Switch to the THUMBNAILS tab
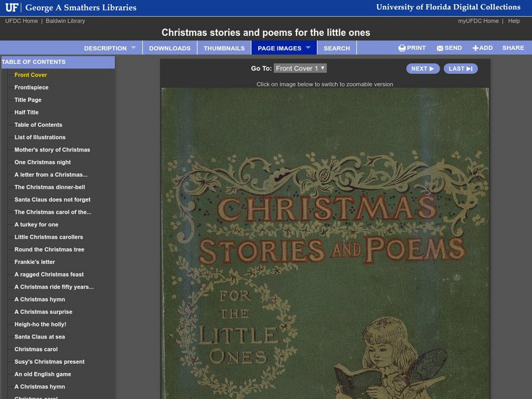 (224, 48)
